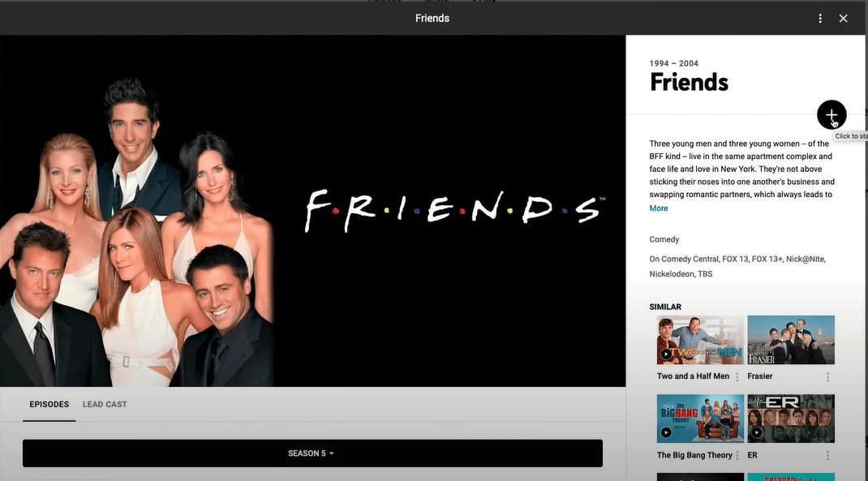The height and width of the screenshot is (481, 868).
Task: Open options menu next to Frasier
Action: (827, 377)
